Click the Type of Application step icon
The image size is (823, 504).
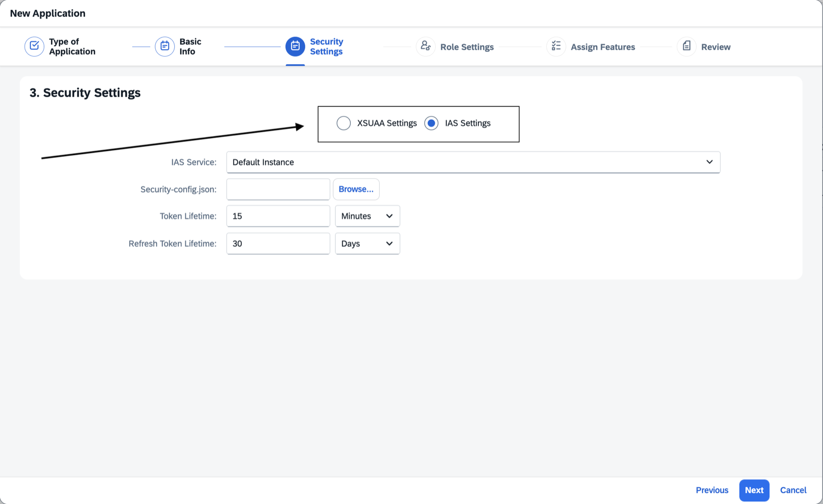click(34, 46)
